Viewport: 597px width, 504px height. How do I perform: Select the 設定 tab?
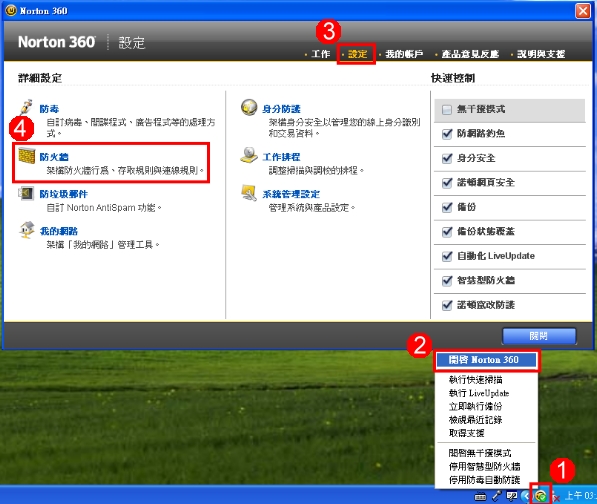(358, 54)
